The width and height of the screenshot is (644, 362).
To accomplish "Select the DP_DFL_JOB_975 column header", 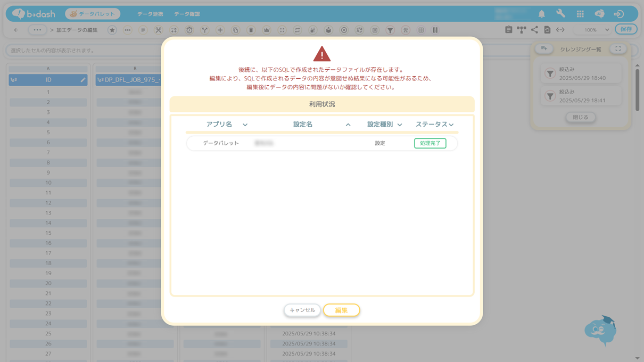I will [128, 80].
